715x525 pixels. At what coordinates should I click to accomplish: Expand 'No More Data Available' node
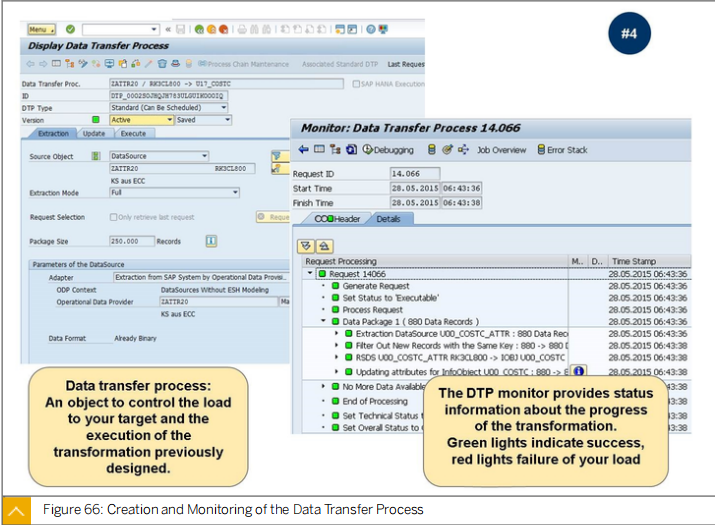(323, 386)
